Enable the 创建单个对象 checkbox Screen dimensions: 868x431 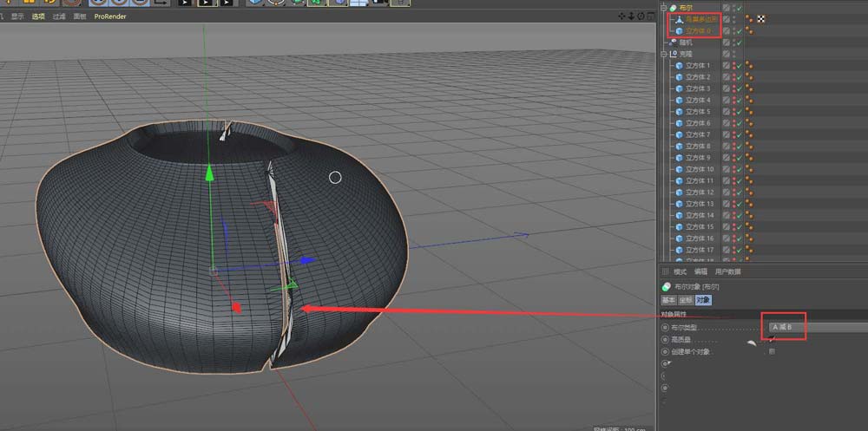point(773,351)
